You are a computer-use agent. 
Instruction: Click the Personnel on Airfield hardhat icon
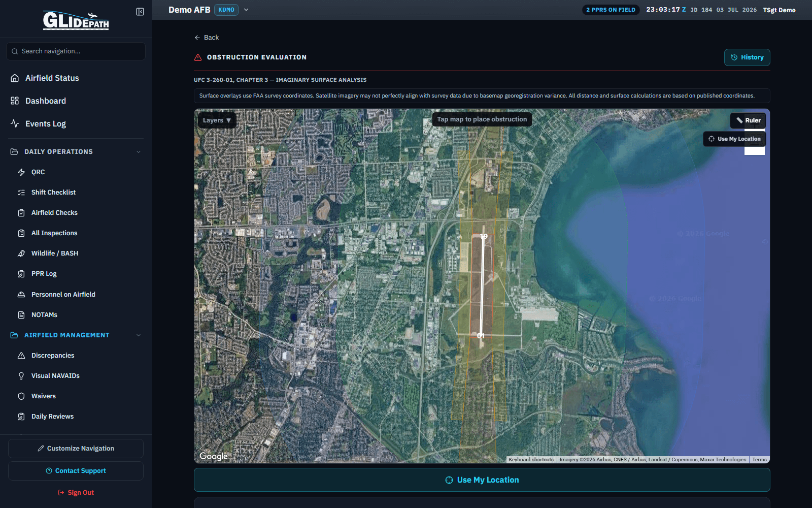[21, 295]
